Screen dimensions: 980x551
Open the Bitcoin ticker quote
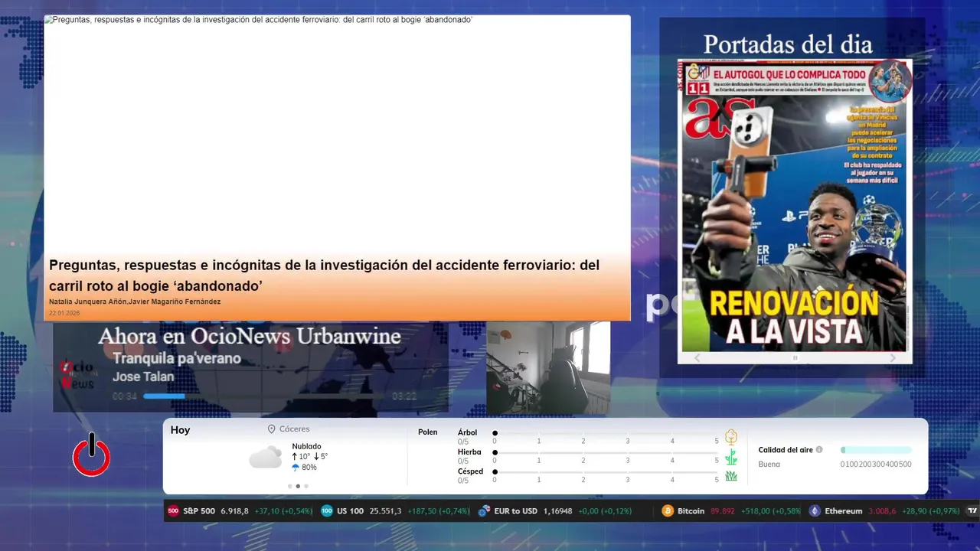(x=731, y=510)
